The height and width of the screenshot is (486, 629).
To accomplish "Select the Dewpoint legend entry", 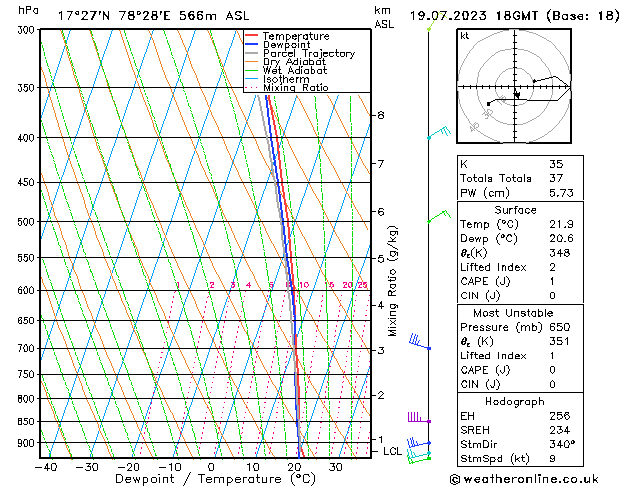I will (x=286, y=45).
